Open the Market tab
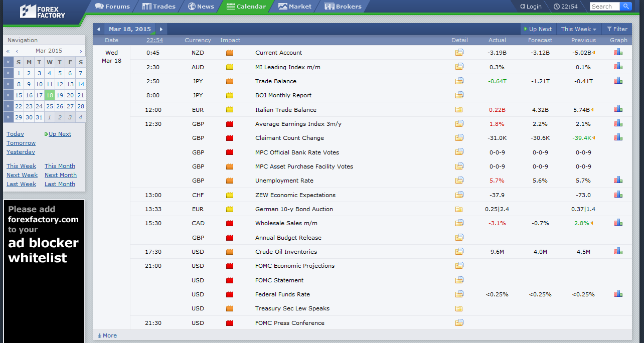The height and width of the screenshot is (343, 644). click(295, 7)
